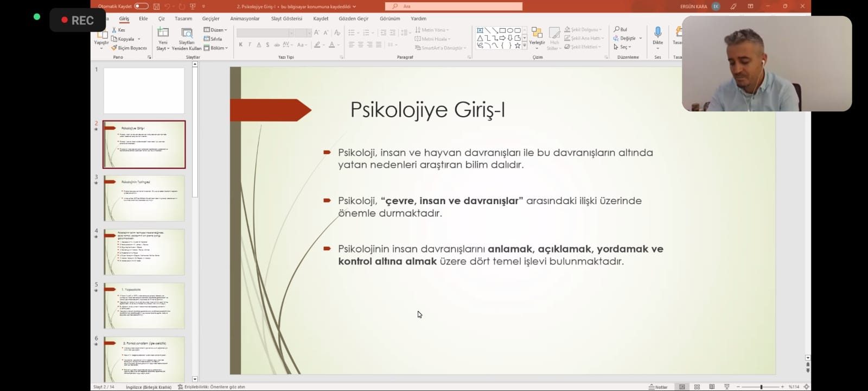Image resolution: width=868 pixels, height=391 pixels.
Task: Start slideshow from beginning via quick access icon
Action: click(193, 7)
